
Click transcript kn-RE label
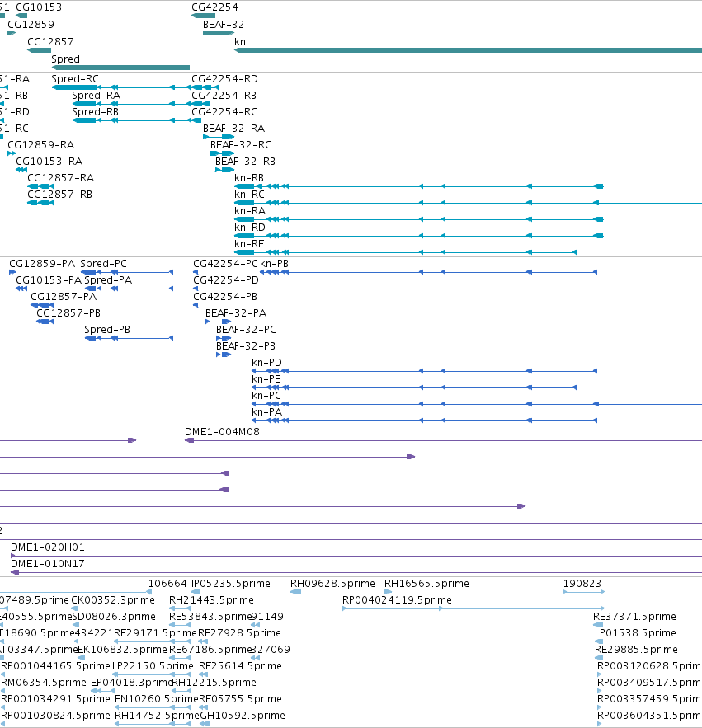point(249,243)
